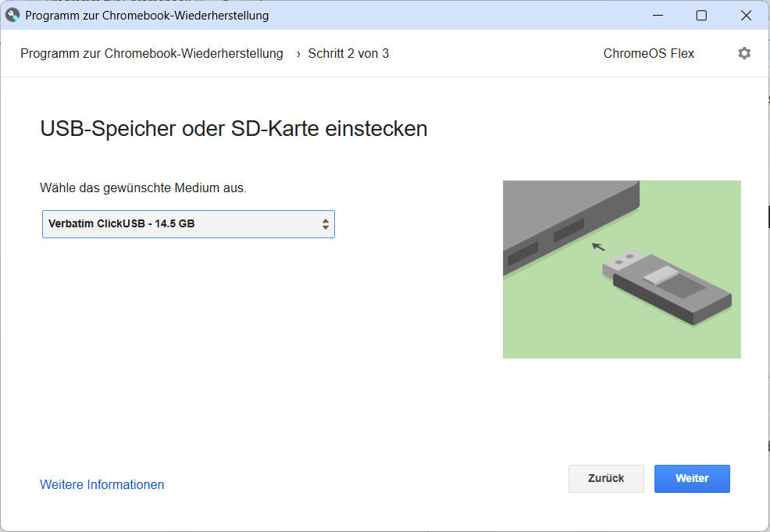Click the ChromeOS Flex label
The height and width of the screenshot is (532, 770).
[x=649, y=54]
